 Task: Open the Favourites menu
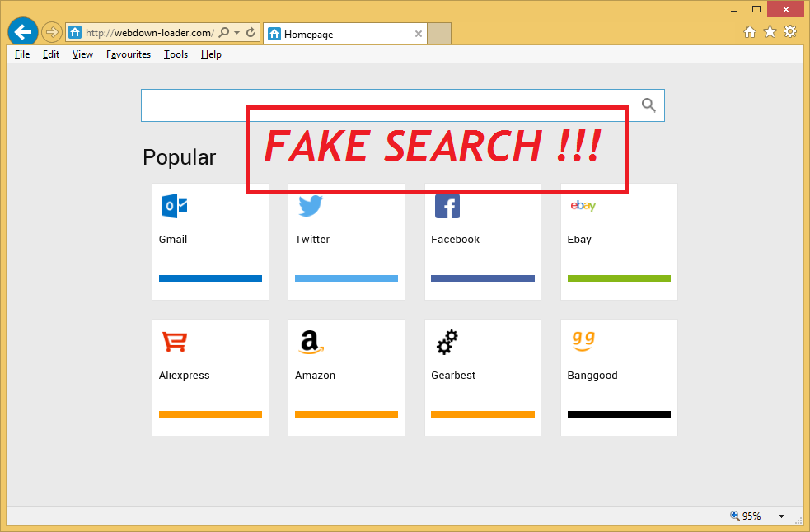[x=129, y=54]
